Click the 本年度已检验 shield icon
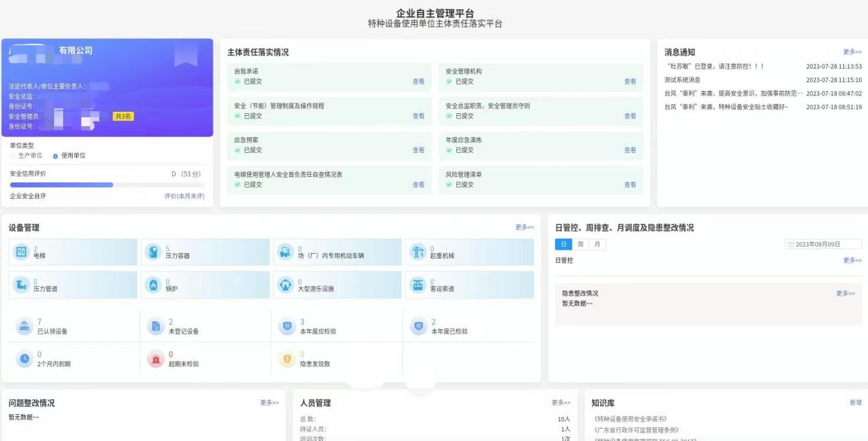This screenshot has width=868, height=441. [x=419, y=326]
